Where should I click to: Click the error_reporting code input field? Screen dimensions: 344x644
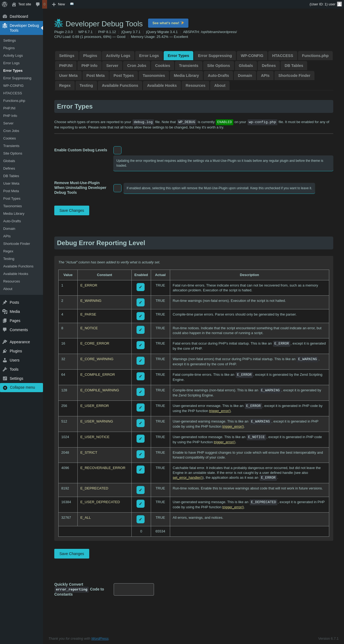pos(134,589)
